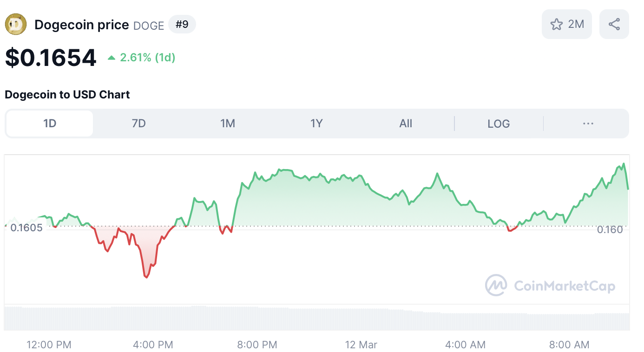Open the share icon button

(614, 24)
